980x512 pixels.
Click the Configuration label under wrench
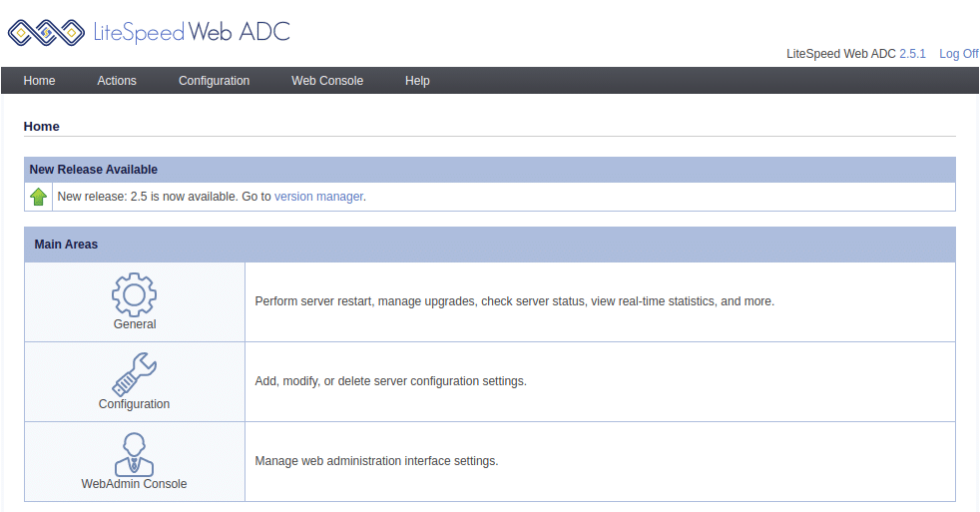[135, 404]
